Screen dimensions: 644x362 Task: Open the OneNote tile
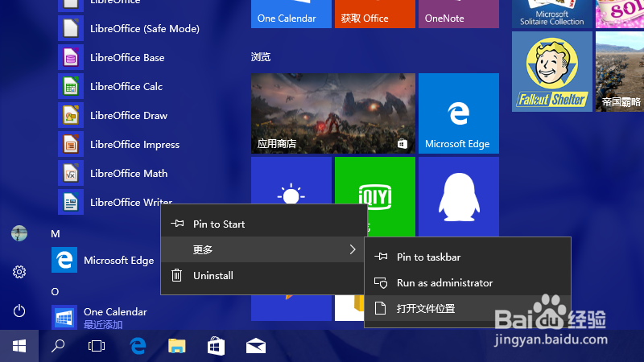coord(459,14)
